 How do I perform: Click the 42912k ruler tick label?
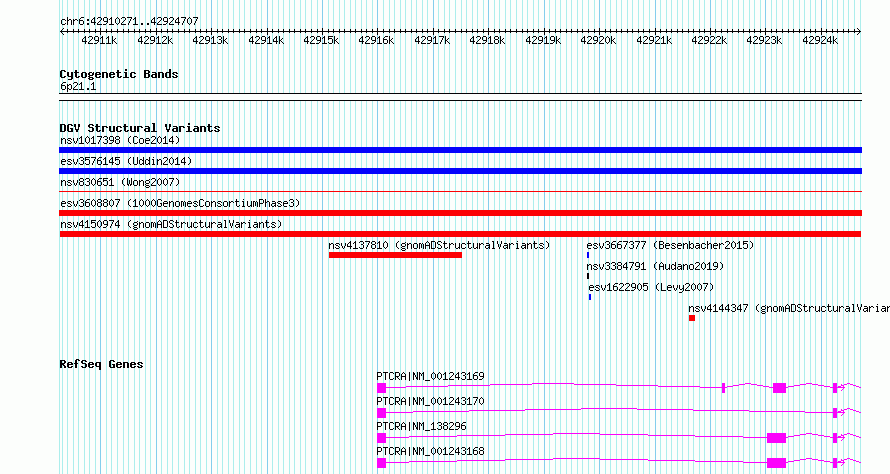pyautogui.click(x=155, y=41)
